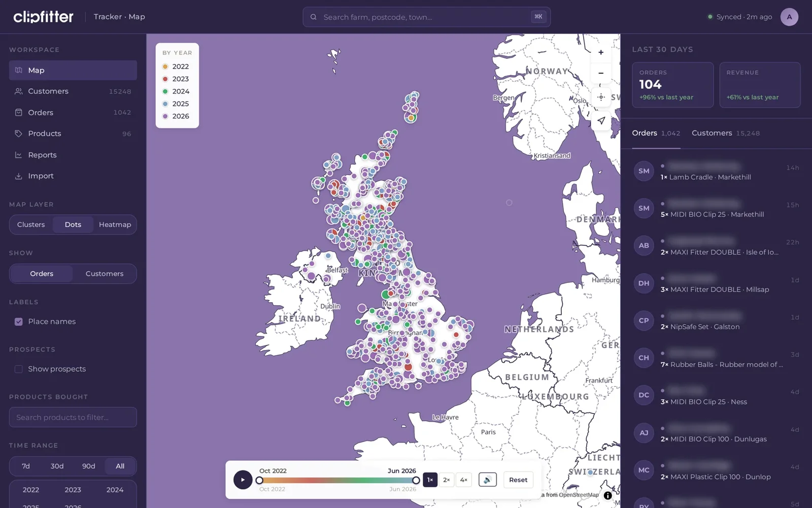Switch map layer to Heatmap
The height and width of the screenshot is (508, 812).
pos(115,225)
